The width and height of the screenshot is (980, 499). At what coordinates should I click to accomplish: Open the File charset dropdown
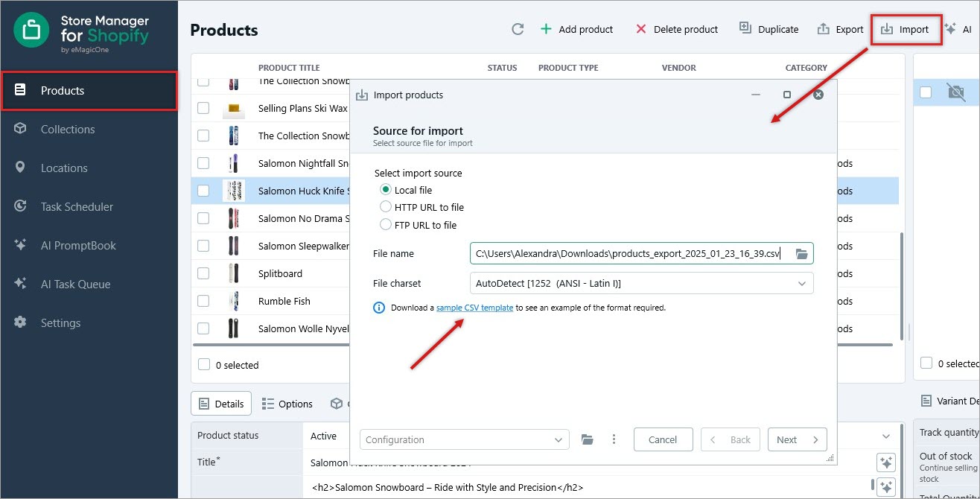tap(801, 283)
